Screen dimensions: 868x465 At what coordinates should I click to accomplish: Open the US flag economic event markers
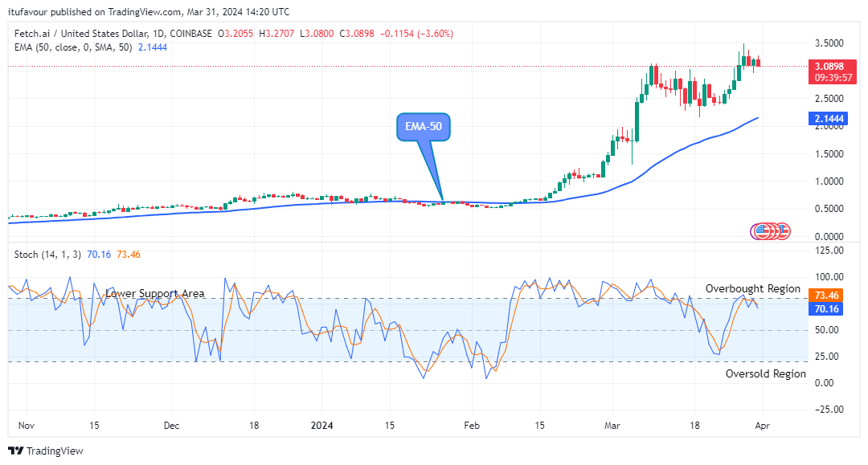coord(771,231)
